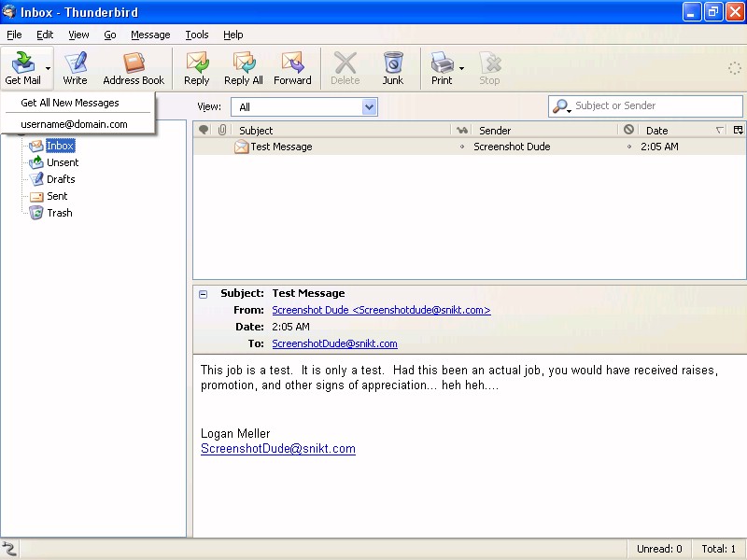Click the To address link
This screenshot has width=747, height=560.
point(334,343)
